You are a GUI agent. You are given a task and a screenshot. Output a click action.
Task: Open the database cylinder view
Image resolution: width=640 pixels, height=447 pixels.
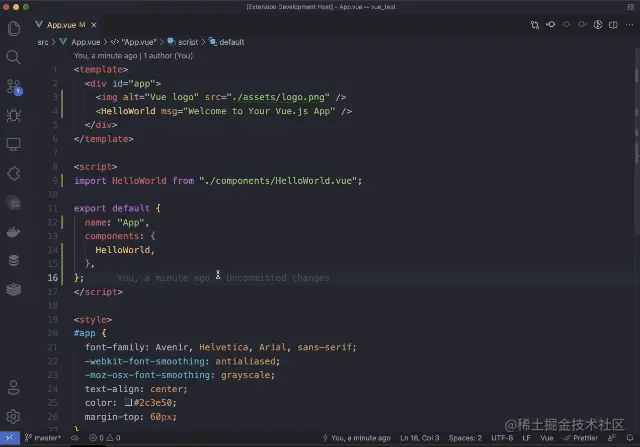click(13, 260)
